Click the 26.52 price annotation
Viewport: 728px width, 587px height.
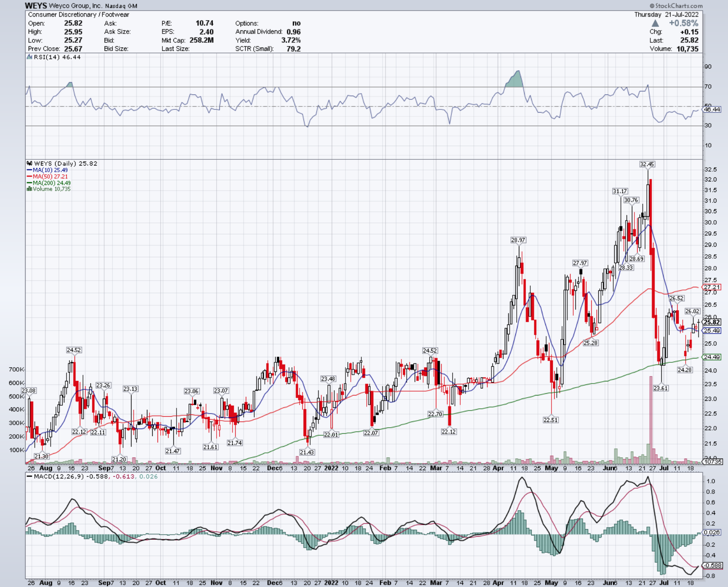(x=676, y=298)
